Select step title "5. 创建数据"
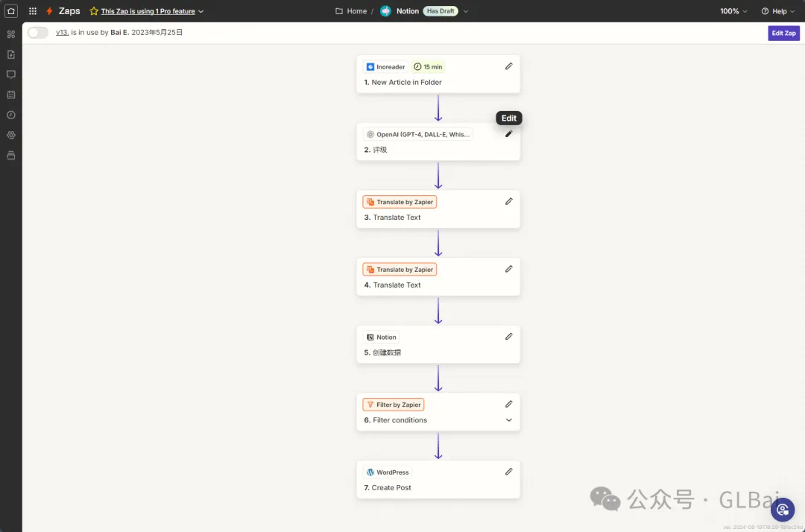The width and height of the screenshot is (805, 532). click(x=382, y=352)
